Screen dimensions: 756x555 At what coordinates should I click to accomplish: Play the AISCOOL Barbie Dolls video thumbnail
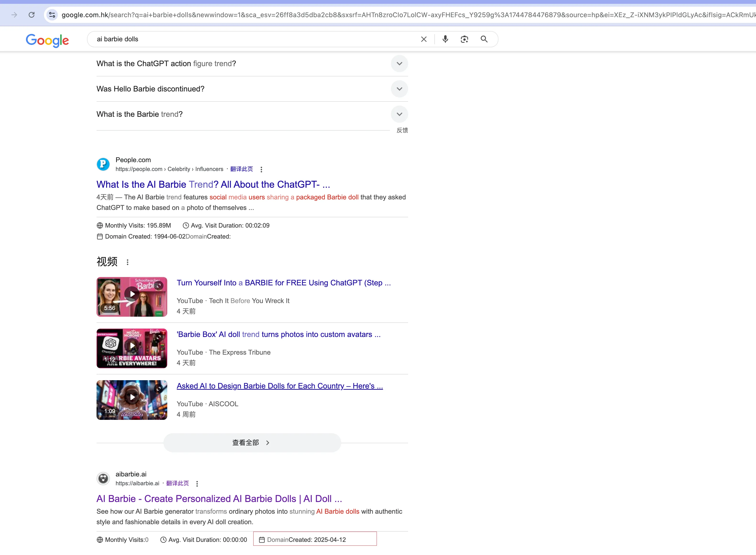click(x=132, y=400)
